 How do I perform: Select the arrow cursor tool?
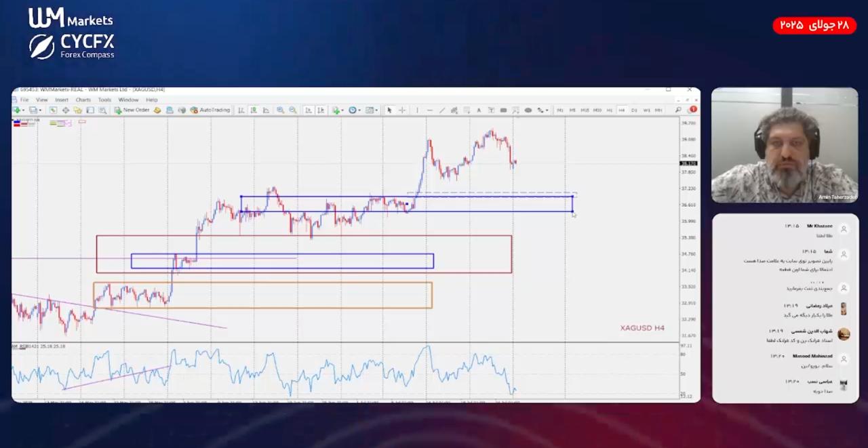(389, 110)
